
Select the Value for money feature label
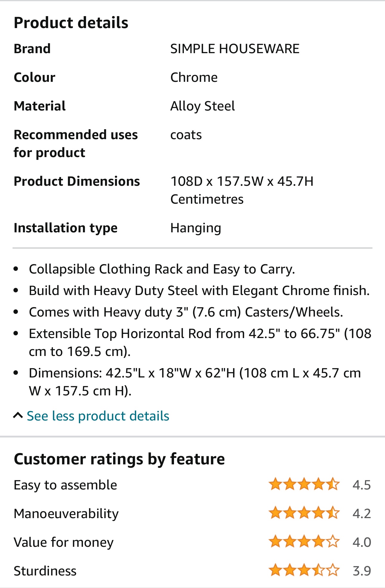point(64,542)
